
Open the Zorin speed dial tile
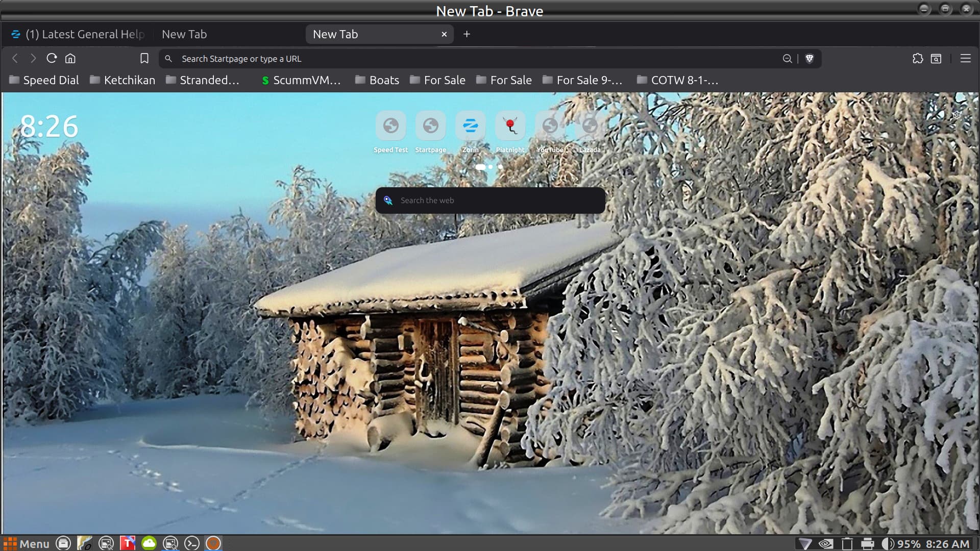coord(470,126)
